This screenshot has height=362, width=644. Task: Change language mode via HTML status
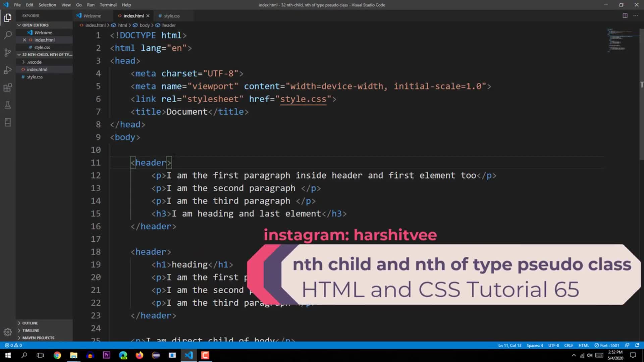[x=584, y=345]
